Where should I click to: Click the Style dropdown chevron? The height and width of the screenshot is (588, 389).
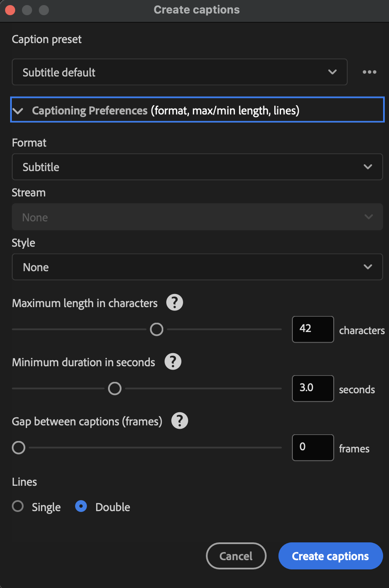click(x=368, y=267)
